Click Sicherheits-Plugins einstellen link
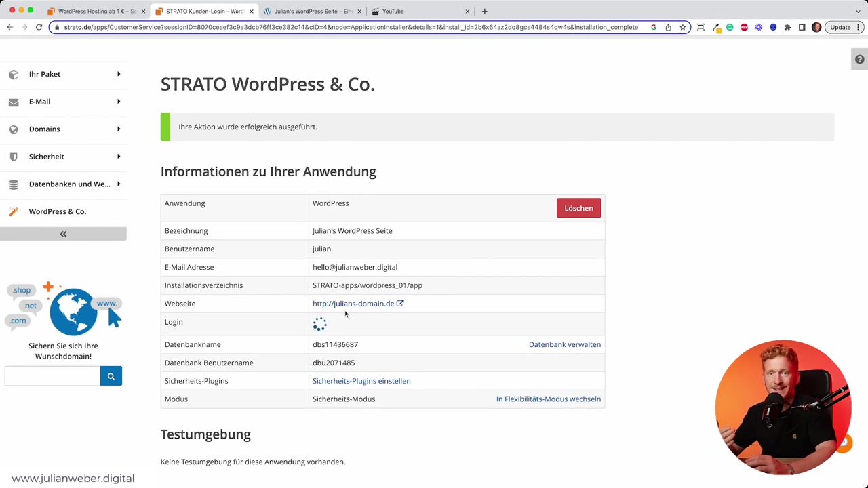This screenshot has width=868, height=488. [361, 381]
